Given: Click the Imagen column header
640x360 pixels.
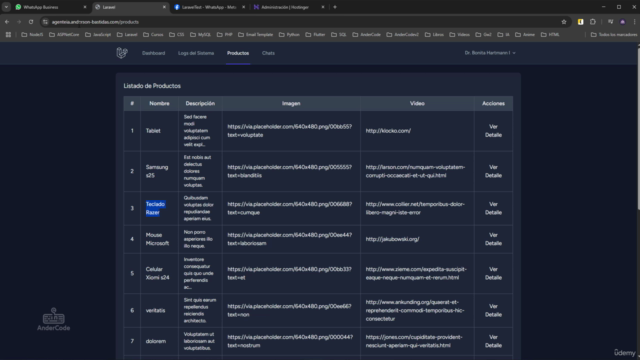Looking at the screenshot, I should 291,103.
